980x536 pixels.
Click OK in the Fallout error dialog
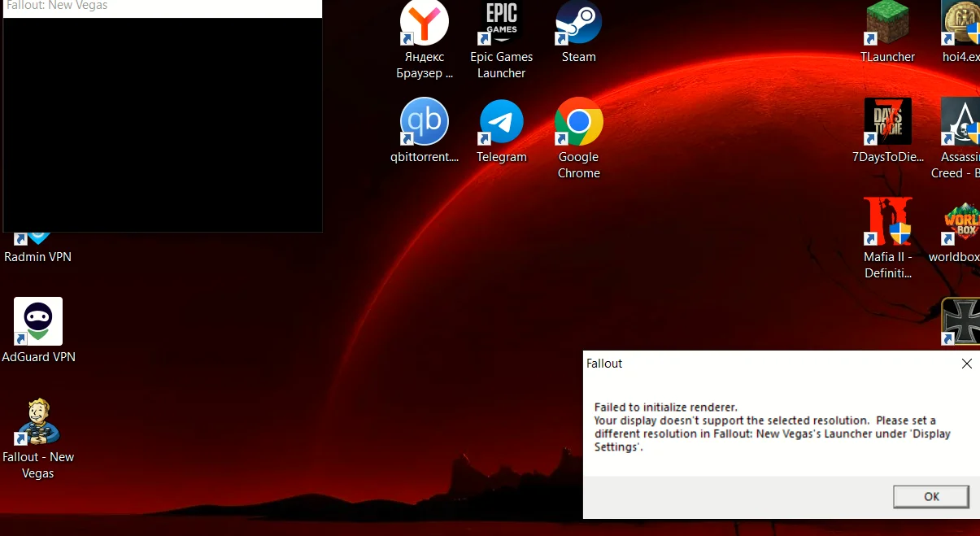[x=931, y=496]
